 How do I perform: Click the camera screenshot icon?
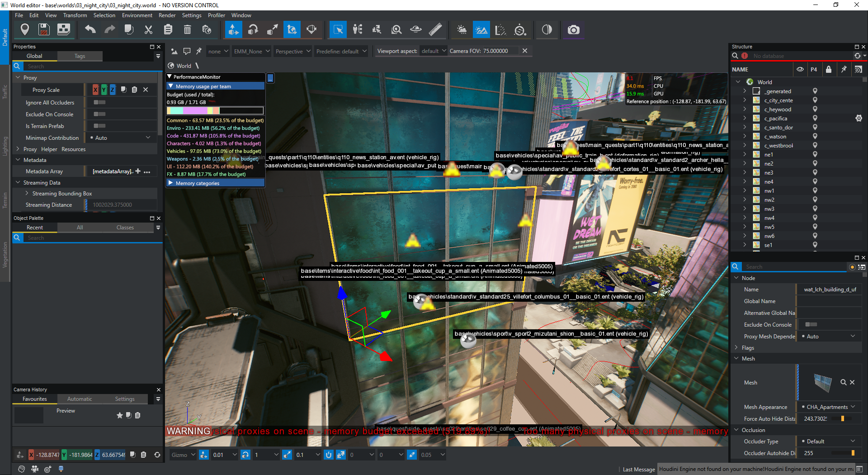coord(573,30)
